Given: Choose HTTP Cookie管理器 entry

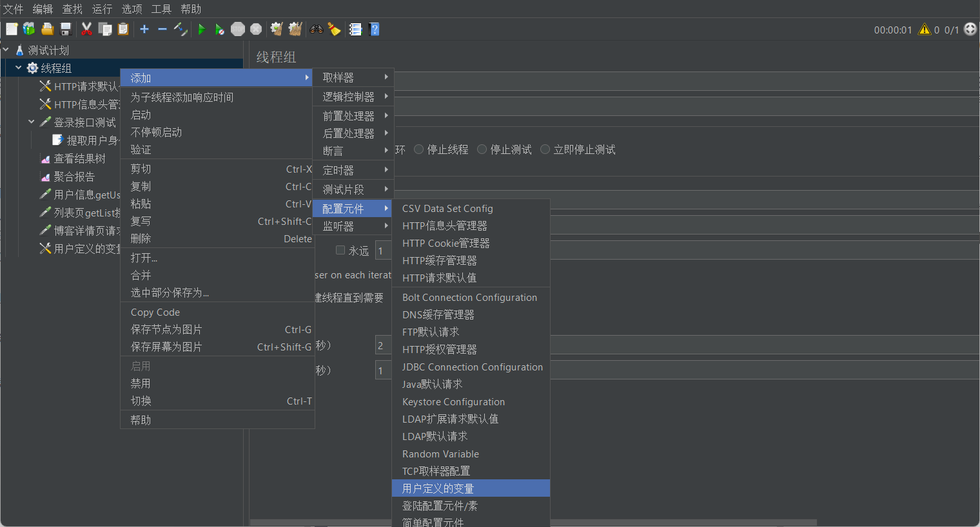Looking at the screenshot, I should 471,244.
